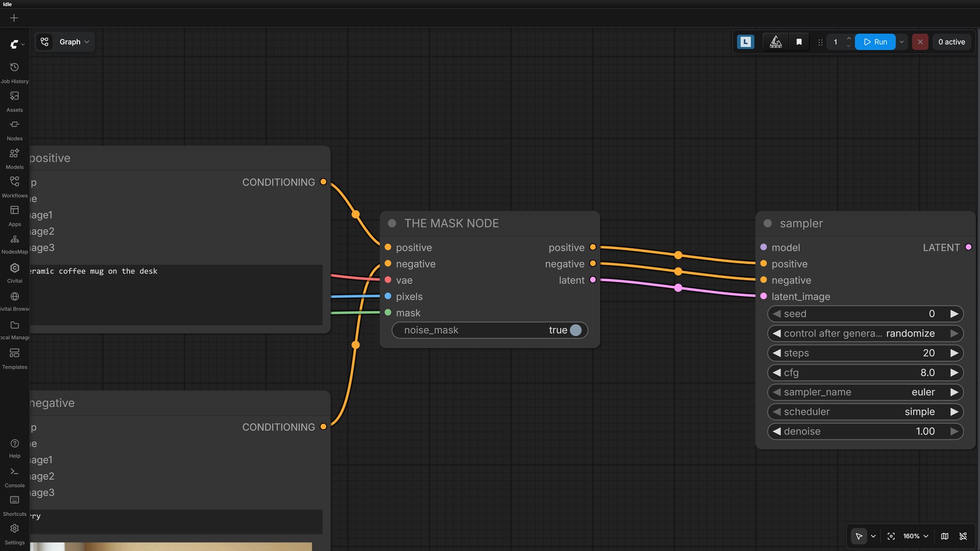Screen dimensions: 980x551
Task: Click the red cancel X button
Action: click(920, 42)
